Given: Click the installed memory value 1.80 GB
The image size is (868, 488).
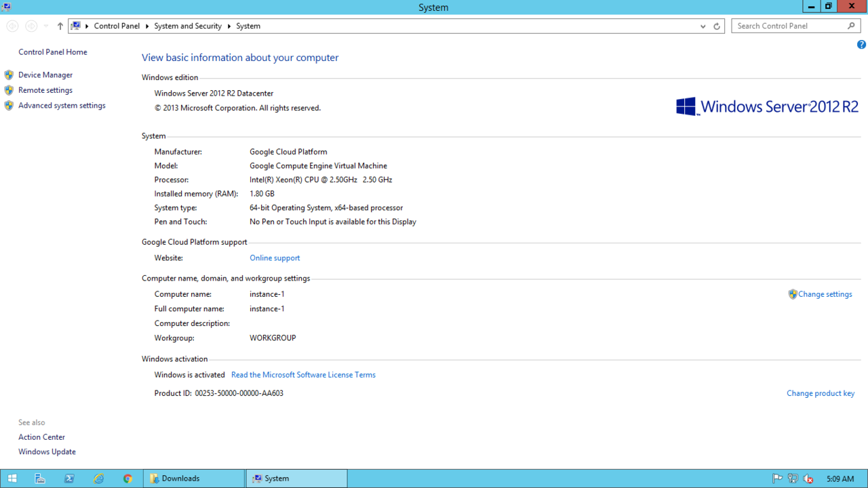Looking at the screenshot, I should (262, 194).
